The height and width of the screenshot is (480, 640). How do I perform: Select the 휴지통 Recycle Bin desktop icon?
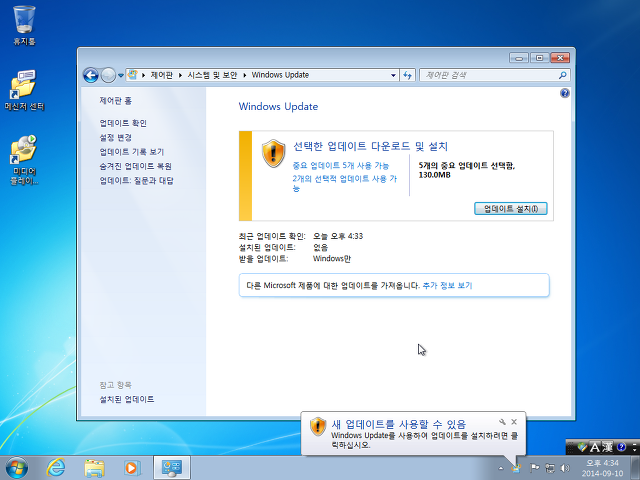click(x=24, y=25)
